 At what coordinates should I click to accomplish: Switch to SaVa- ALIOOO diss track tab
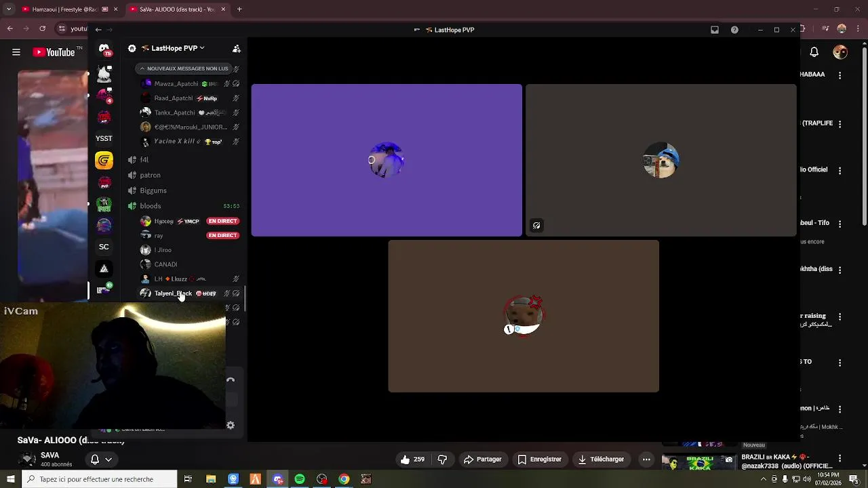[x=178, y=9]
